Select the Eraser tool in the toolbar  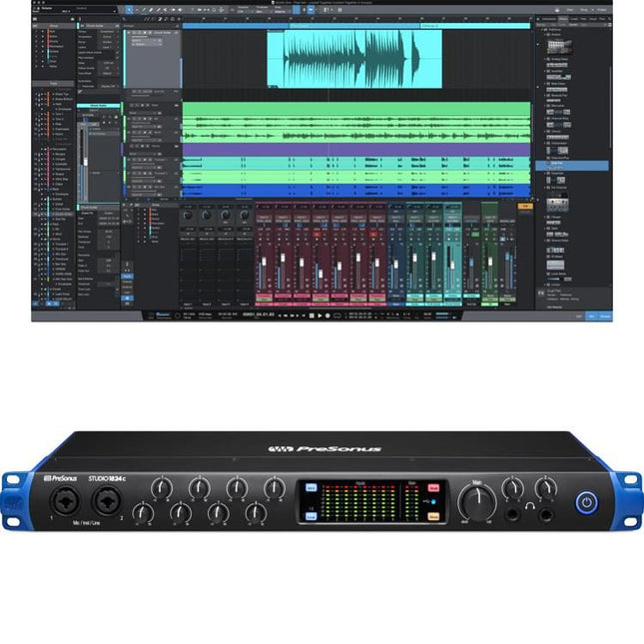(151, 10)
